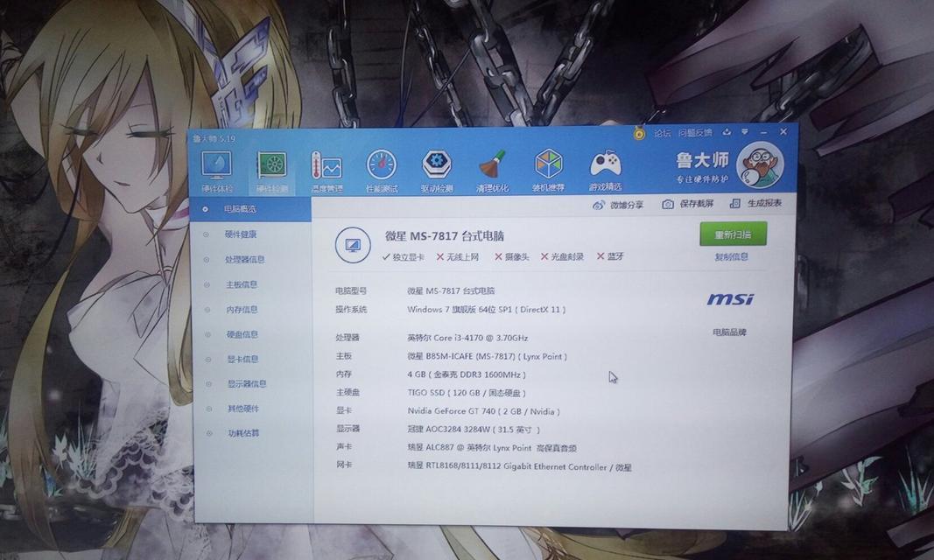The image size is (934, 560).
Task: Click 复制信息 copy info link
Action: click(732, 257)
